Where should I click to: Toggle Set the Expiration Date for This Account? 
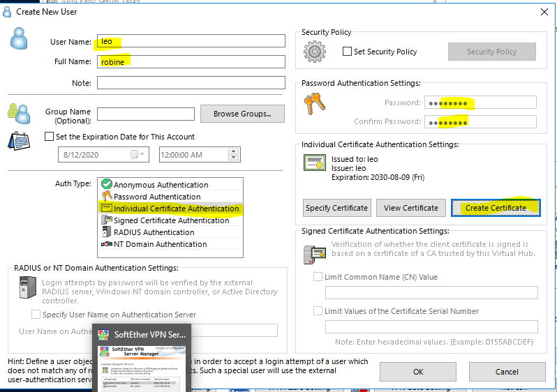point(49,137)
